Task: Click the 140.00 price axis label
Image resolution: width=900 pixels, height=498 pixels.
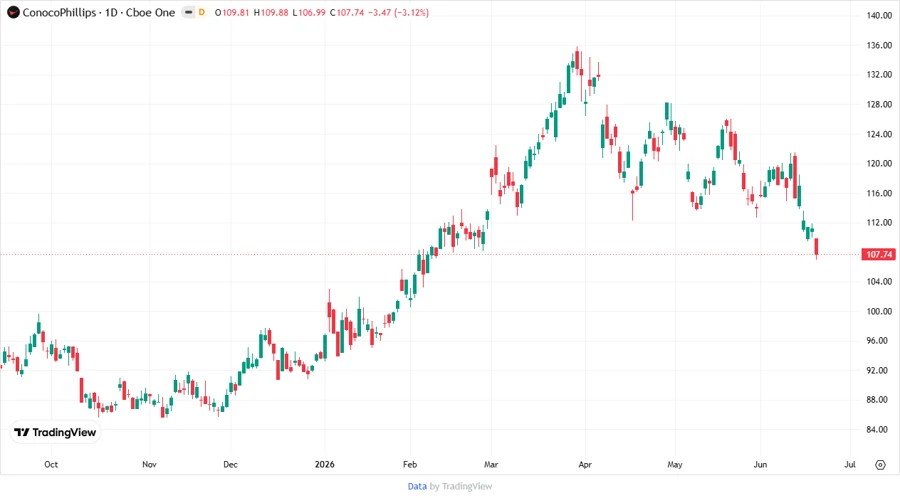Action: point(879,15)
